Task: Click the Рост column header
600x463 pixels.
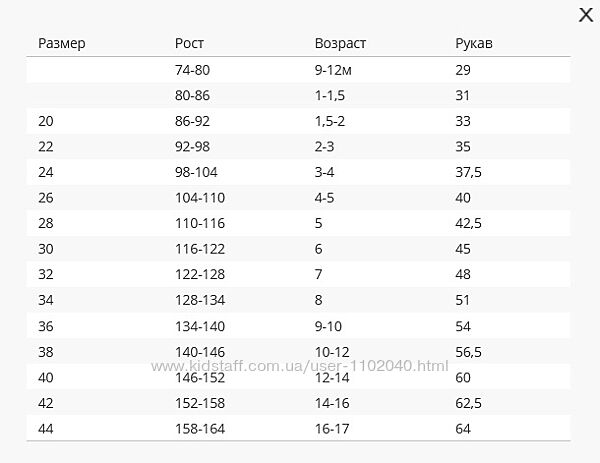Action: click(189, 44)
